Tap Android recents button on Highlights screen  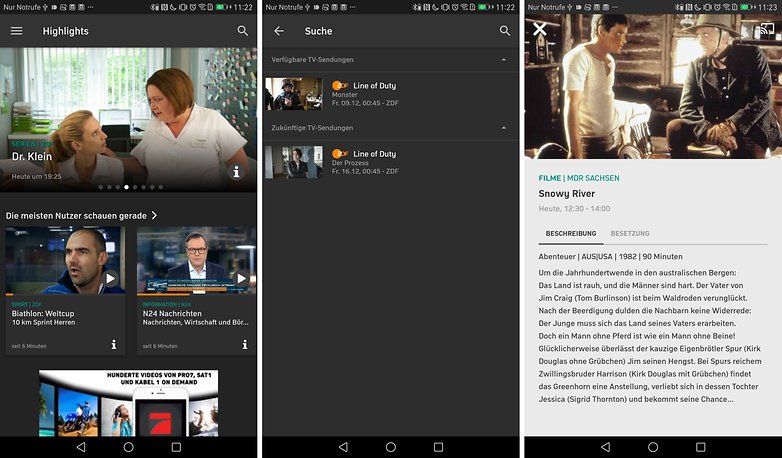(176, 447)
